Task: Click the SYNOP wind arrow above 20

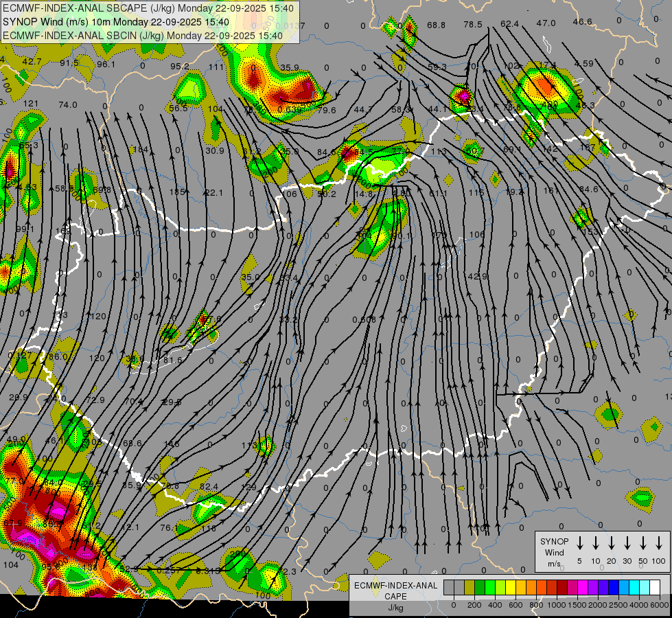Action: 612,542
